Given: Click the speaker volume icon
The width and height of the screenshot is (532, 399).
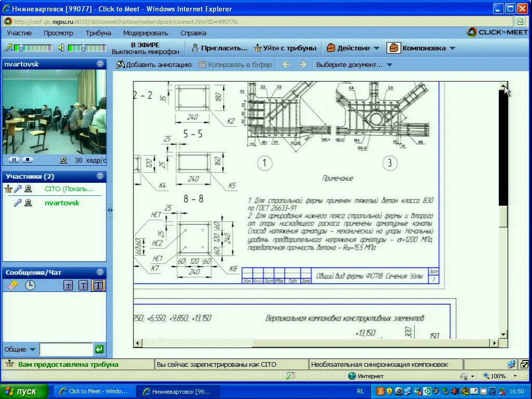Looking at the screenshot, I should 61,48.
